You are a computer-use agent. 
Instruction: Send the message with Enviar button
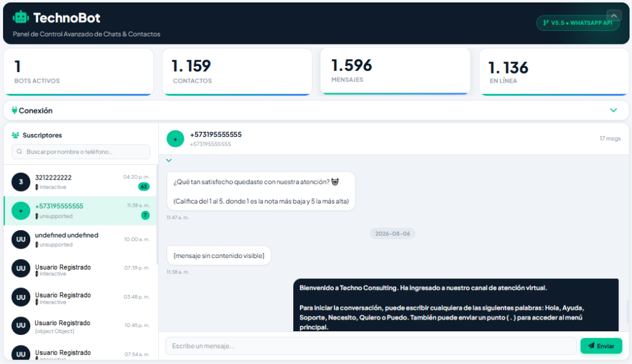tap(601, 346)
